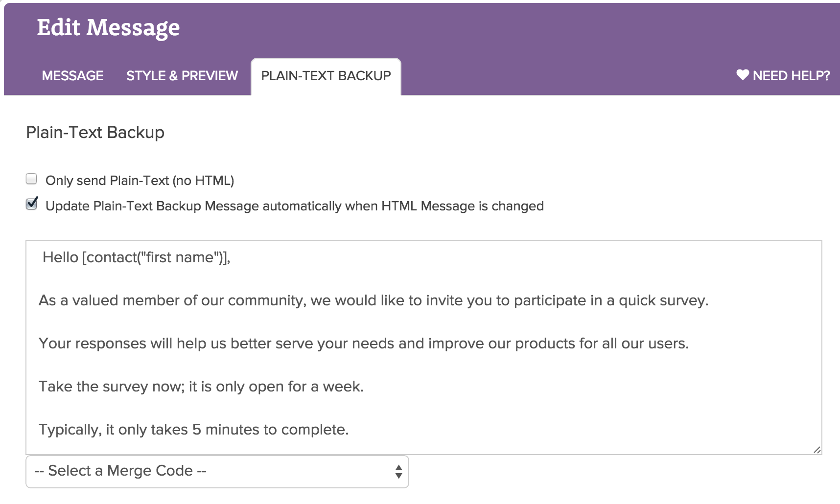This screenshot has height=504, width=840.
Task: Enable the Only send Plain-Text checkbox
Action: pos(32,179)
